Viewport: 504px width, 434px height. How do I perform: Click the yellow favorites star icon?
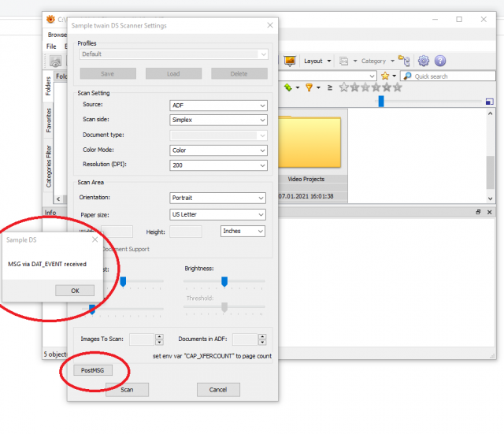pos(385,76)
